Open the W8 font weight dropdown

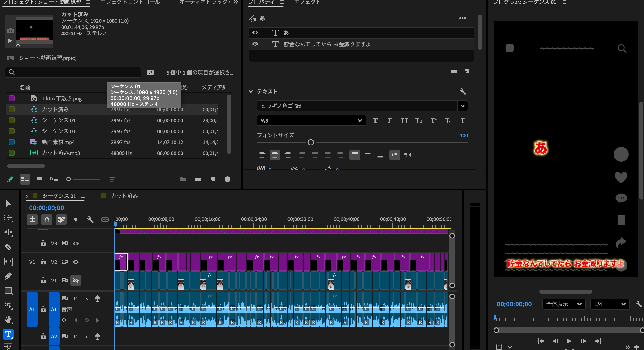tap(311, 120)
